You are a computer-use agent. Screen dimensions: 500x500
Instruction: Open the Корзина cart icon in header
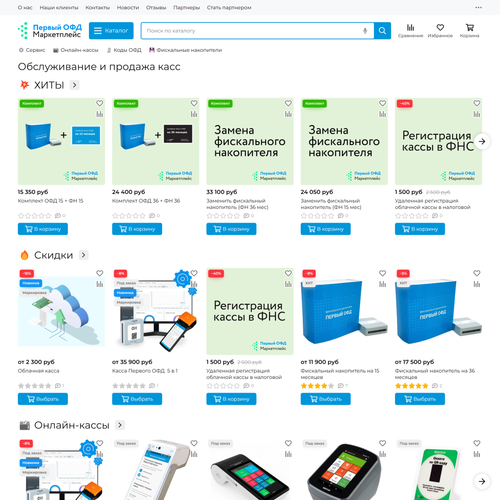click(x=470, y=31)
